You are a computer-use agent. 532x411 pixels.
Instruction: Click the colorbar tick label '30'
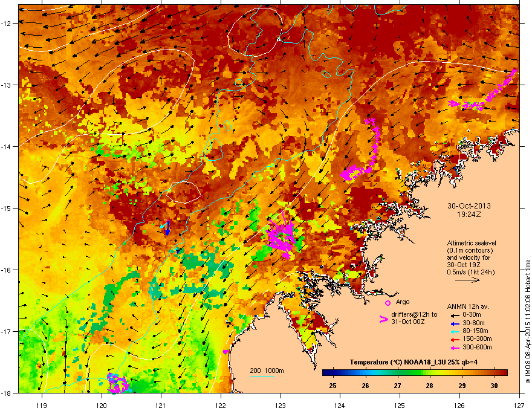(495, 386)
